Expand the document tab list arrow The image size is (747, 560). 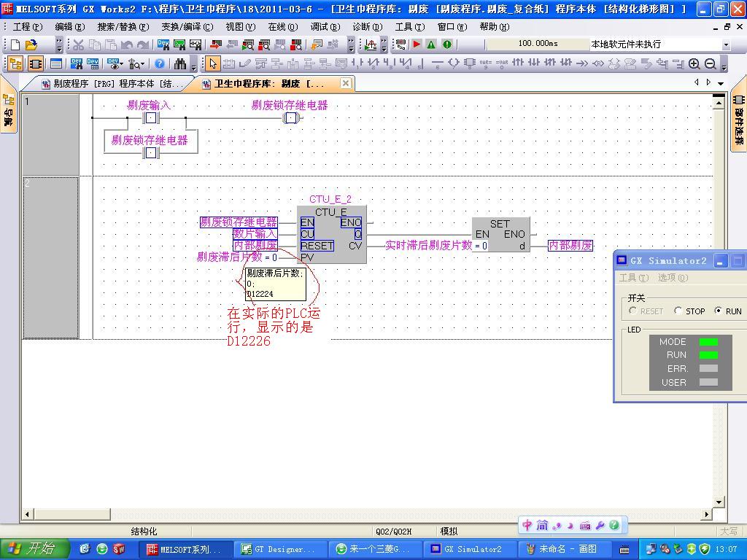721,83
